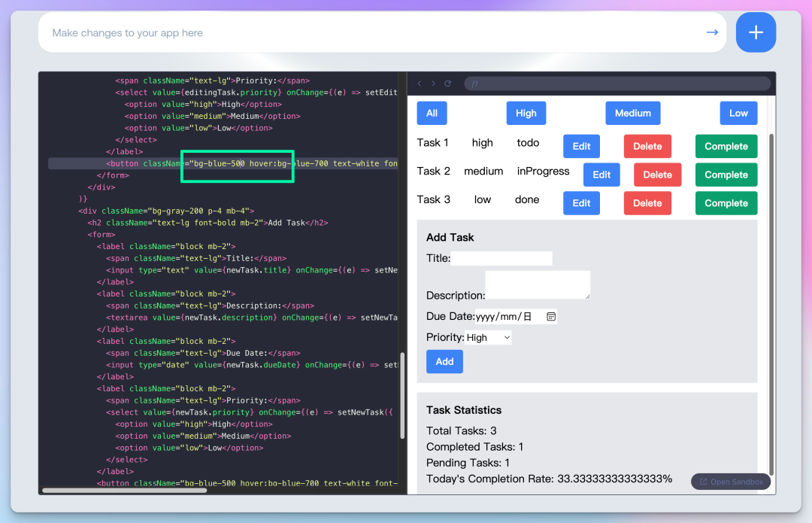Click the forward navigation arrow in preview toolbar
This screenshot has height=523, width=812.
click(x=432, y=83)
